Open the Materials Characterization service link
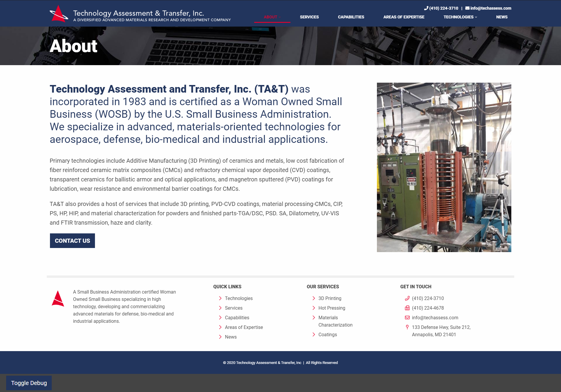The image size is (561, 392). (x=335, y=321)
